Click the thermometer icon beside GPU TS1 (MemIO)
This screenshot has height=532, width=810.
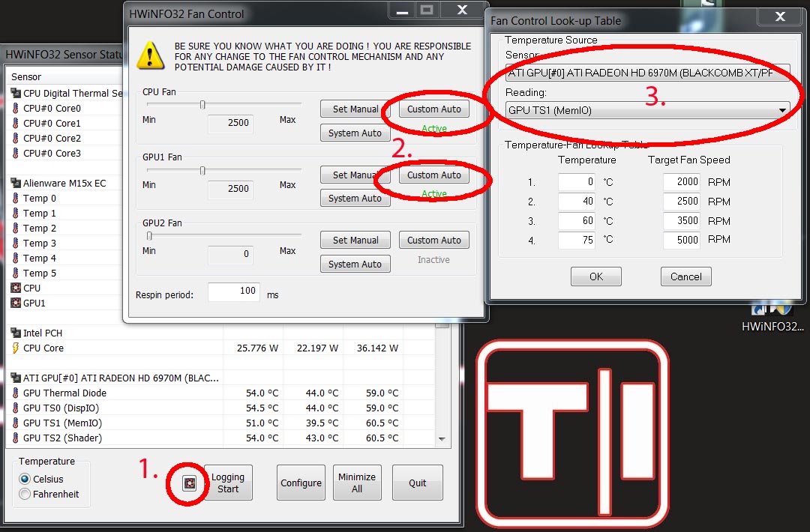pos(16,423)
